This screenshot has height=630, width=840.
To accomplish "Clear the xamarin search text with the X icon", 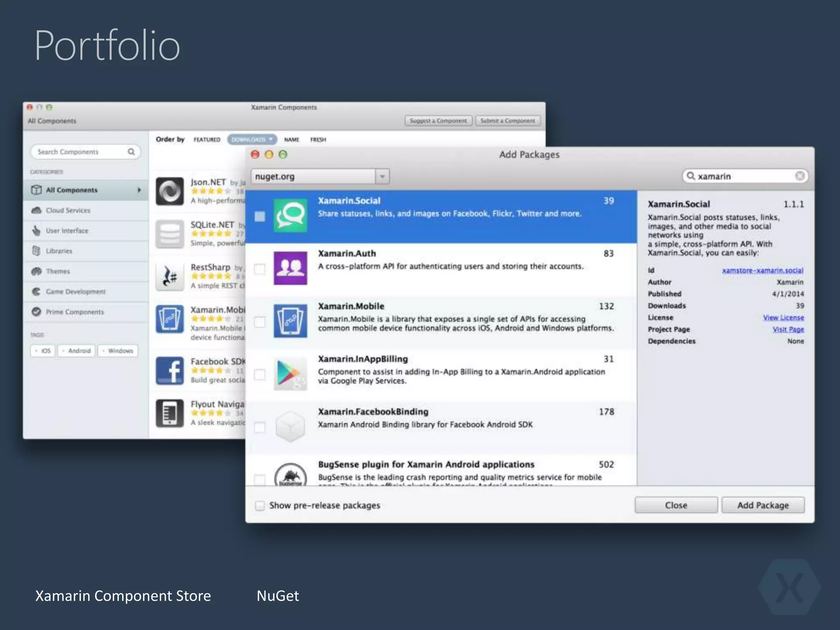I will (x=800, y=176).
